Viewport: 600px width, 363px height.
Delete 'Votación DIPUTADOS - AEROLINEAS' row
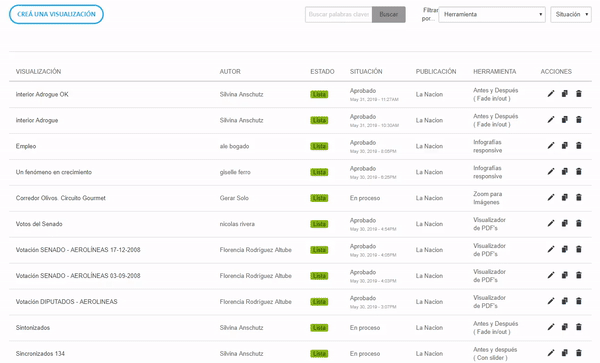click(579, 301)
